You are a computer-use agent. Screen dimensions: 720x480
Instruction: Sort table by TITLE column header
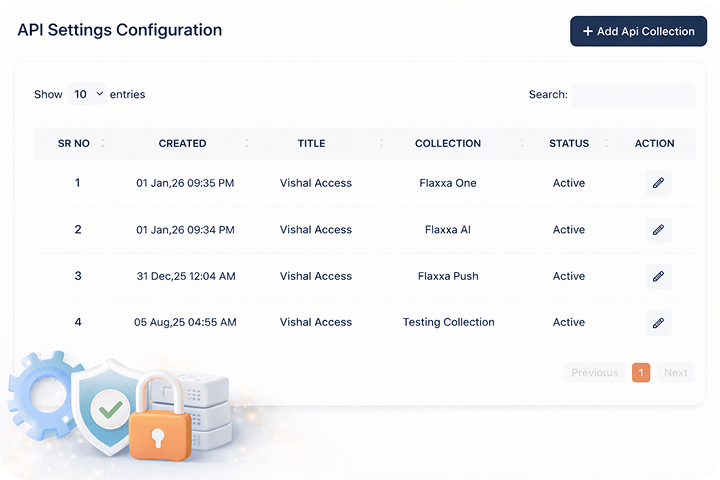click(x=311, y=143)
